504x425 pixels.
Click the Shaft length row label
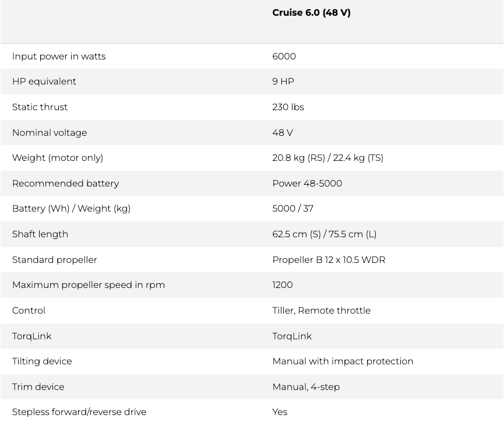[x=40, y=234]
